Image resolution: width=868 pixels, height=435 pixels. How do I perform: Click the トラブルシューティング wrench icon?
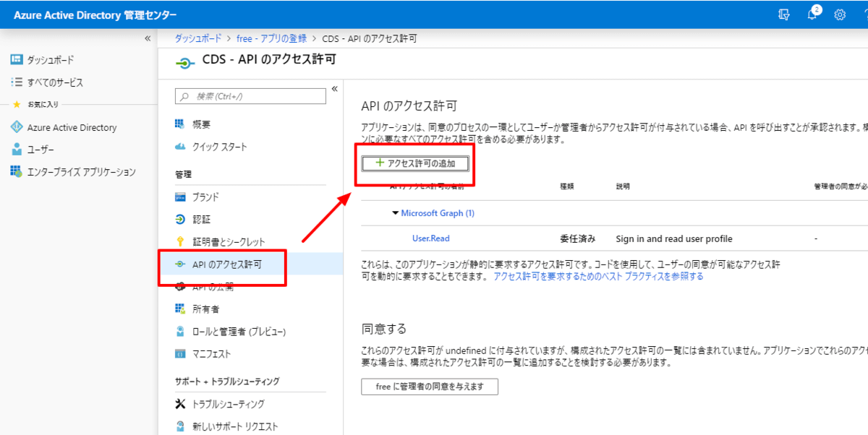coord(180,404)
